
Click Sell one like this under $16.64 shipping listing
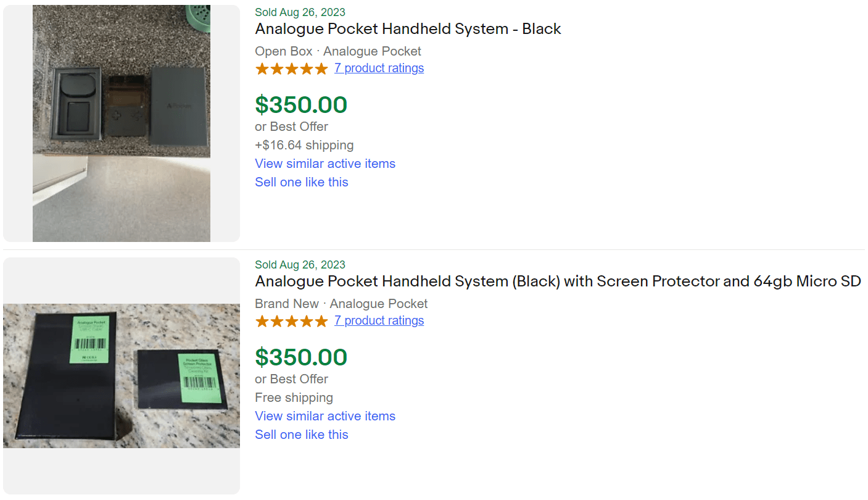point(302,182)
